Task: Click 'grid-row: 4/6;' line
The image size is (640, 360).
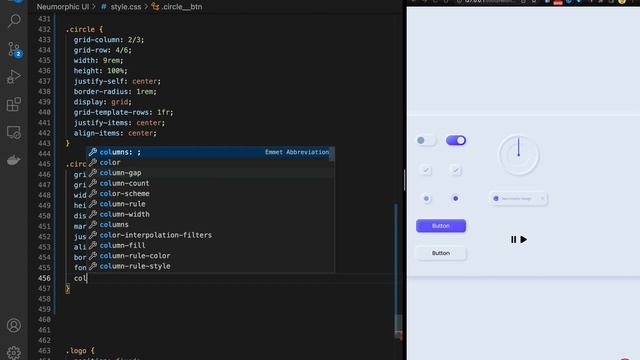Action: 102,50
